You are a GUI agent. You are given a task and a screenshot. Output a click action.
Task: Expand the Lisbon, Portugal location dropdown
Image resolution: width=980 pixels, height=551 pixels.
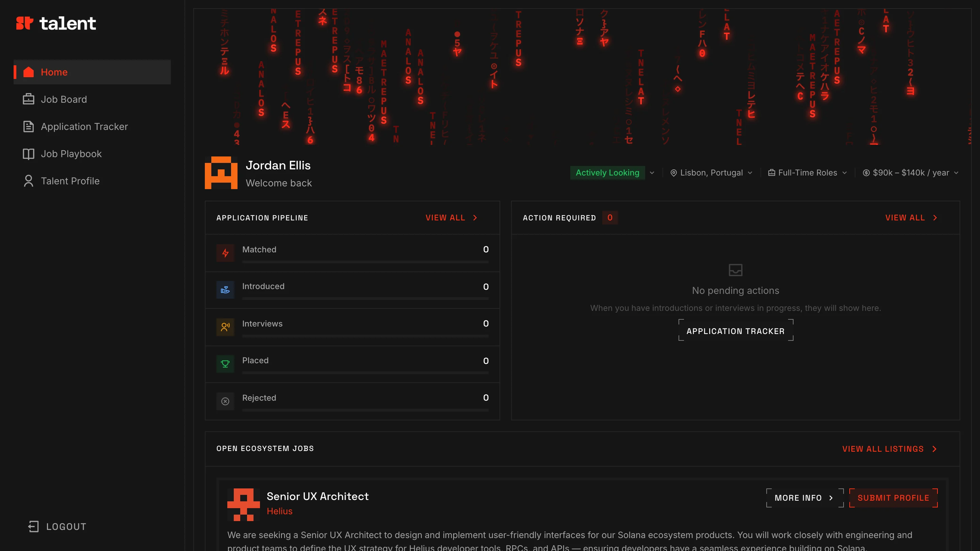point(712,173)
